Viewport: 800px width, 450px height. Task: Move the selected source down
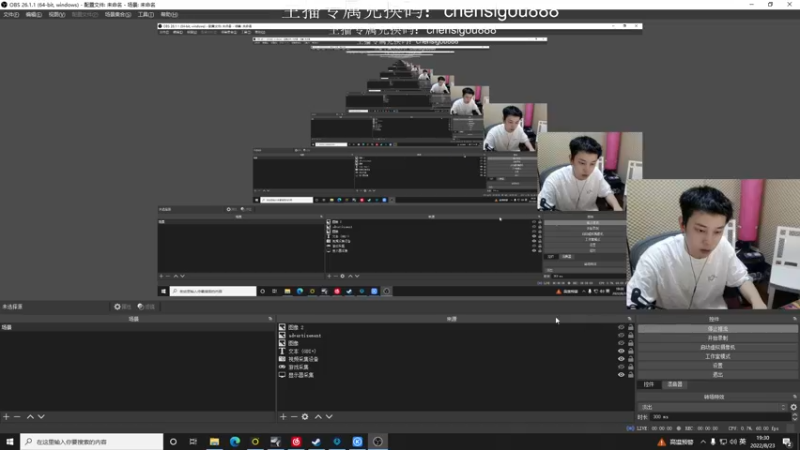click(x=329, y=417)
